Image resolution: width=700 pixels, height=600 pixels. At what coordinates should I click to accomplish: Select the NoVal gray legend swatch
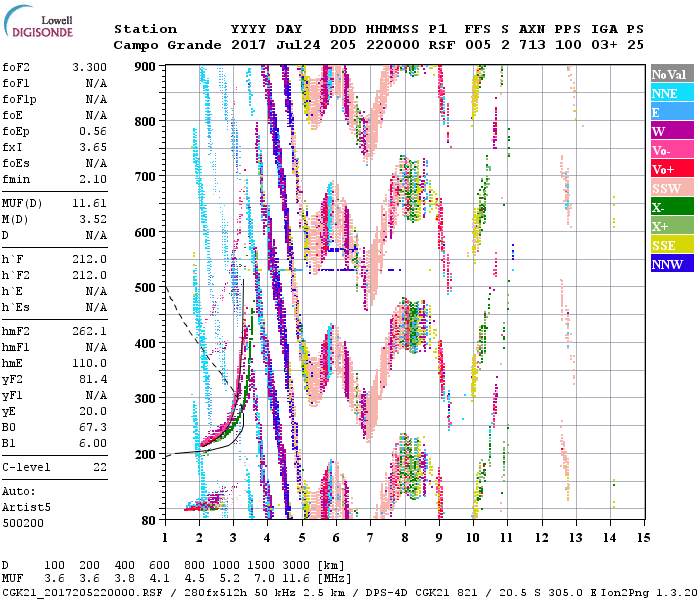coord(672,74)
